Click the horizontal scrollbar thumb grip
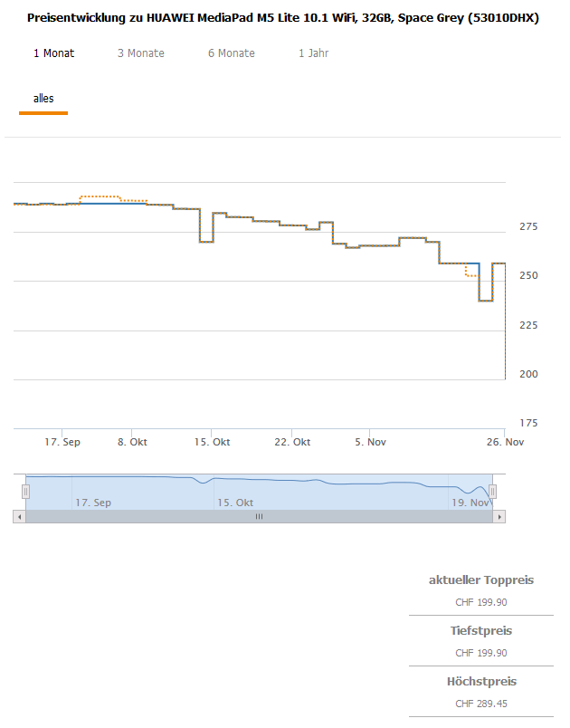 (259, 516)
